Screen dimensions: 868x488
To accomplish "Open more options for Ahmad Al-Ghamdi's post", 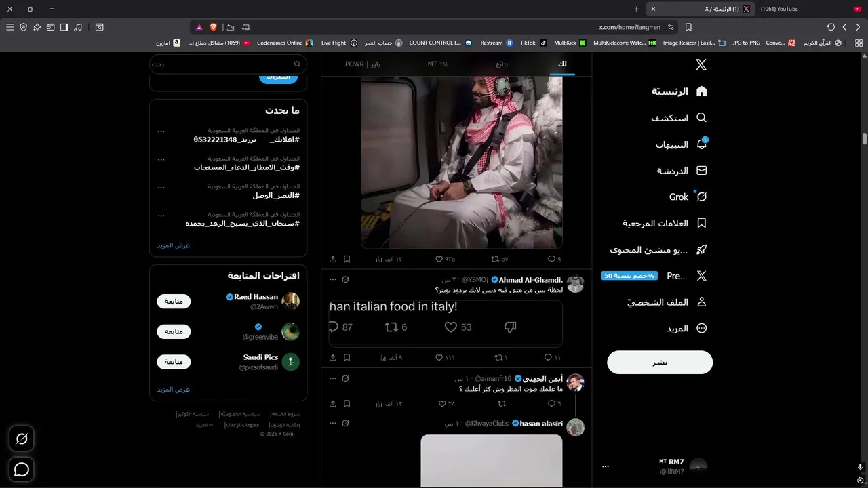I will [x=332, y=279].
